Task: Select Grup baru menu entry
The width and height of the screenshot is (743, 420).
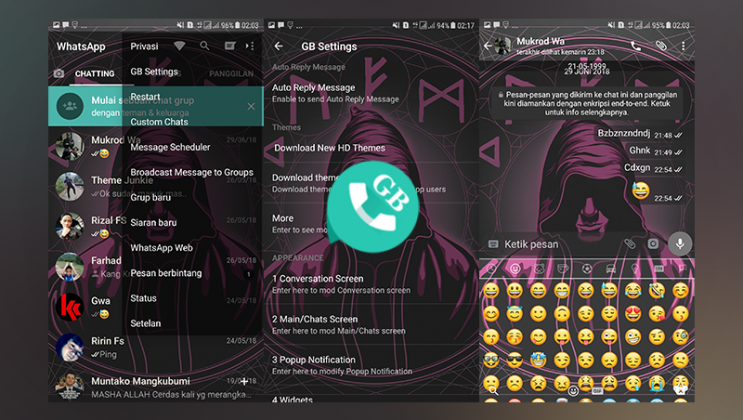Action: [x=150, y=197]
